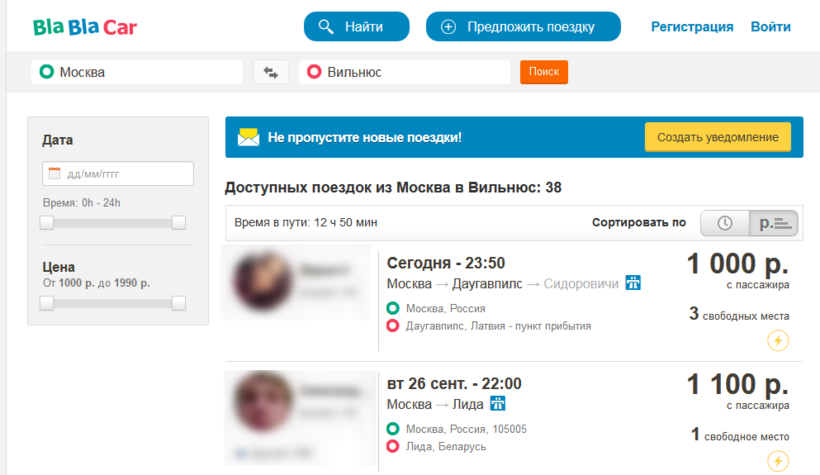Click the Войти login link
This screenshot has height=475, width=820.
770,27
